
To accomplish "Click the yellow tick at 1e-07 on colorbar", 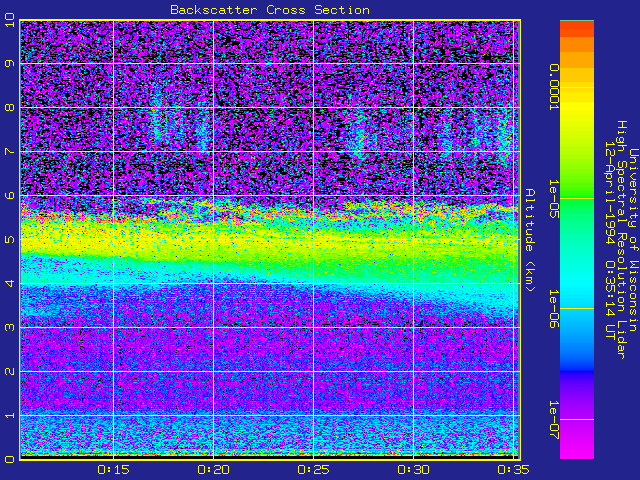I will pos(577,420).
